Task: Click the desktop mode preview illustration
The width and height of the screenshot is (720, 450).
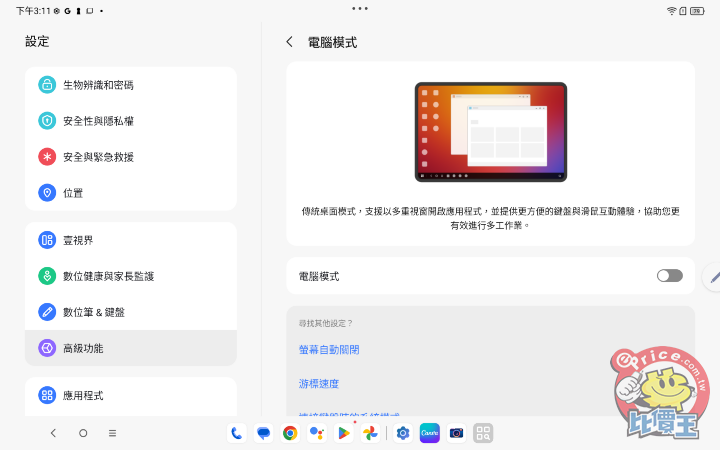Action: (490, 132)
